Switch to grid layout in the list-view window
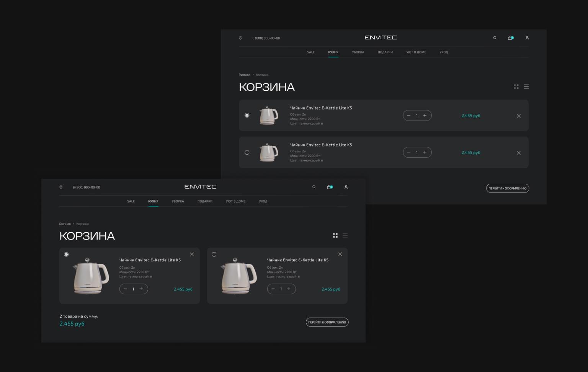Image resolution: width=588 pixels, height=372 pixels. click(516, 87)
